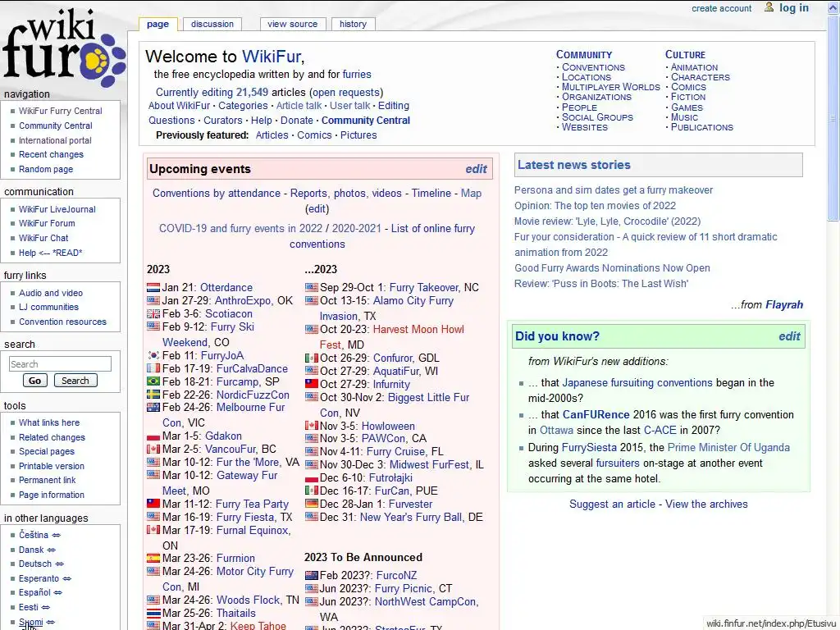Screen dimensions: 840x630
Task: Open the Community Central link in the welcome box
Action: [x=366, y=121]
